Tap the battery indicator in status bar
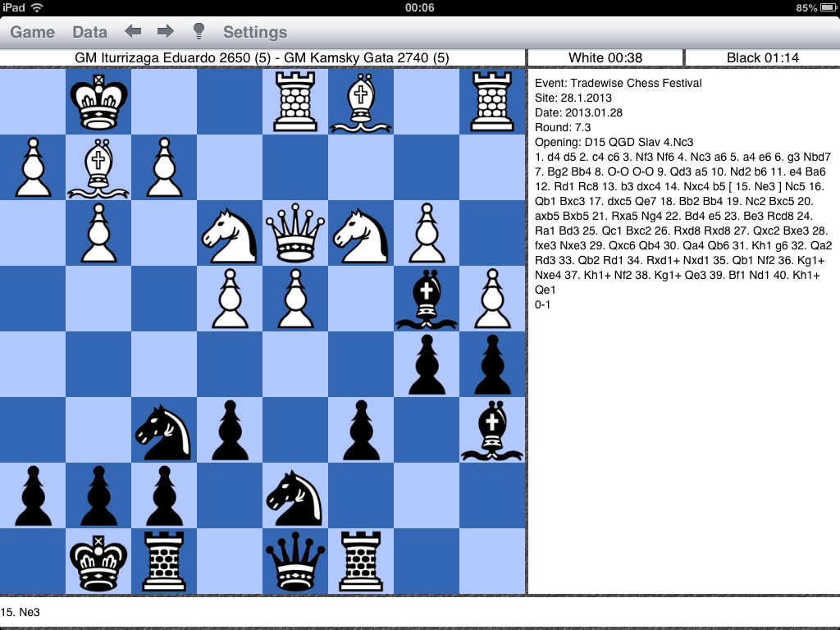Viewport: 840px width, 630px height. tap(823, 7)
